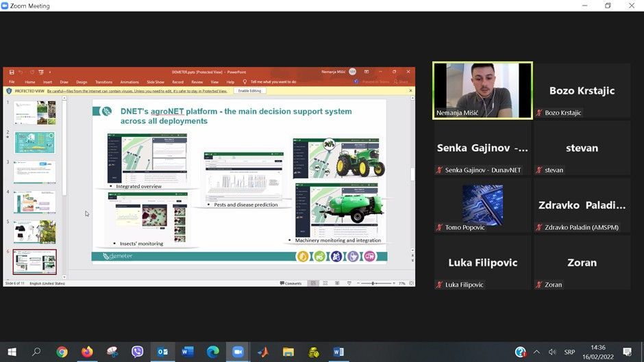This screenshot has height=362, width=644.
Task: Select slide 3 thumbnail in the panel
Action: coord(34,172)
